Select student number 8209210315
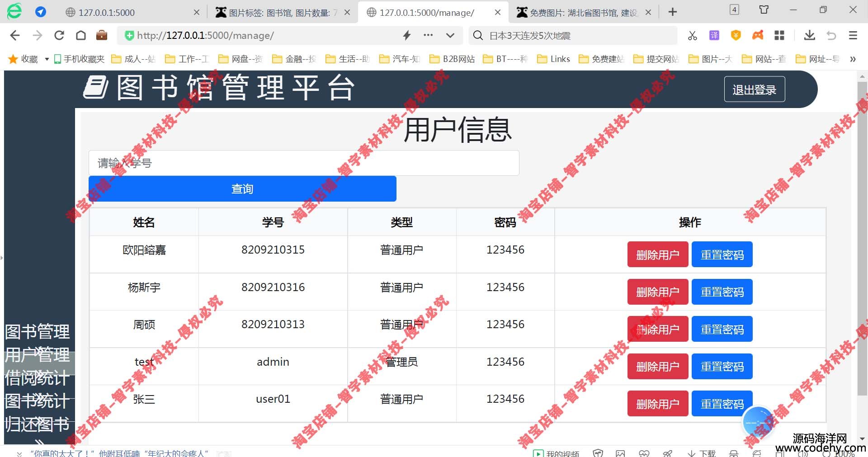Viewport: 868px width, 457px height. [x=273, y=250]
